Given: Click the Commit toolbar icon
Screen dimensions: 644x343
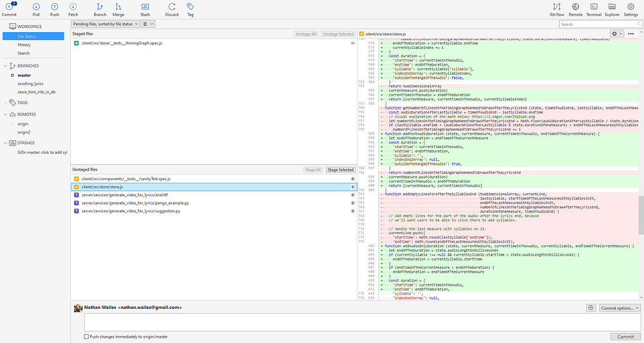Looking at the screenshot, I should [9, 8].
